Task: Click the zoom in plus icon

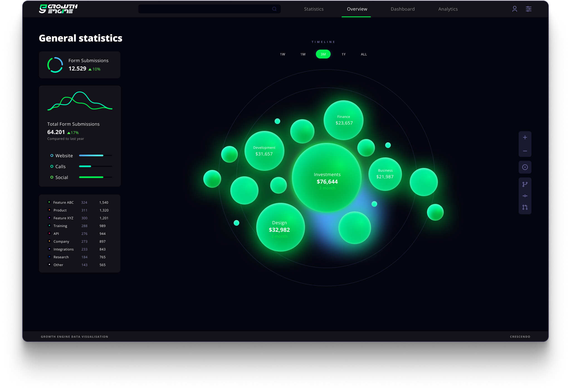Action: [525, 137]
